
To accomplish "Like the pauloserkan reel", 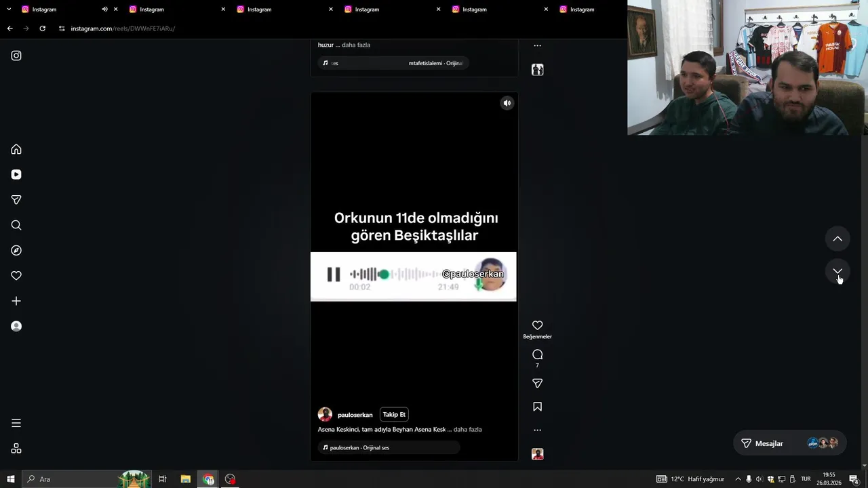I will pyautogui.click(x=537, y=325).
